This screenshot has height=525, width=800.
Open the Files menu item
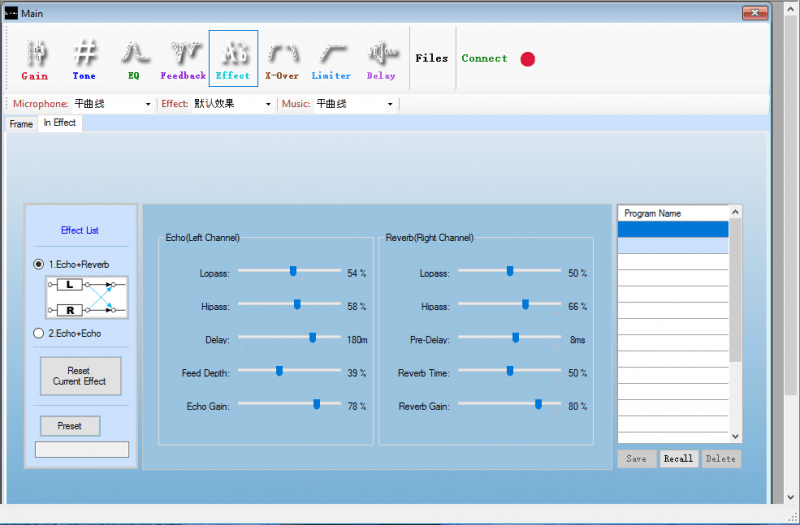pos(432,58)
